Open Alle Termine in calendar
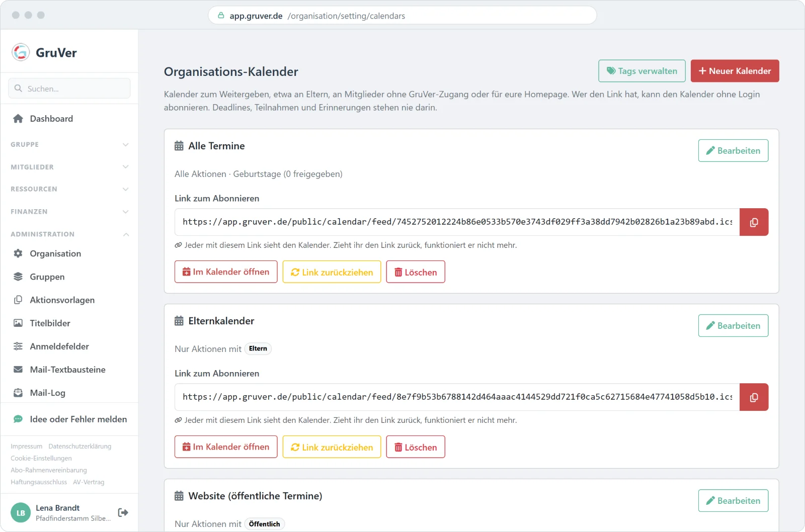This screenshot has height=532, width=805. [226, 272]
